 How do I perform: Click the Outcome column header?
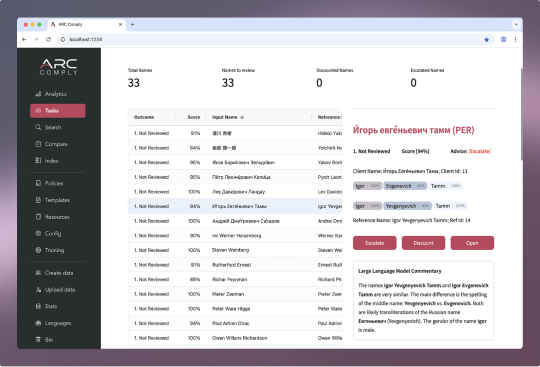[x=144, y=117]
